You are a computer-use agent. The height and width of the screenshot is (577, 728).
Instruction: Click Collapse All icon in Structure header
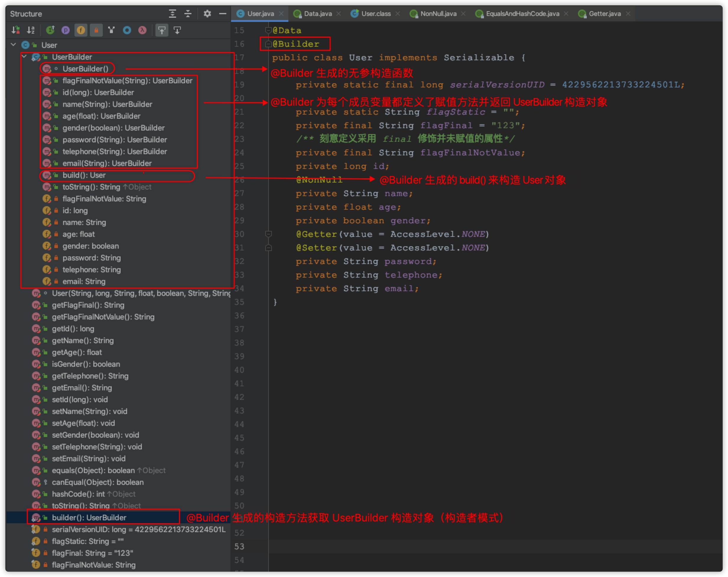188,14
